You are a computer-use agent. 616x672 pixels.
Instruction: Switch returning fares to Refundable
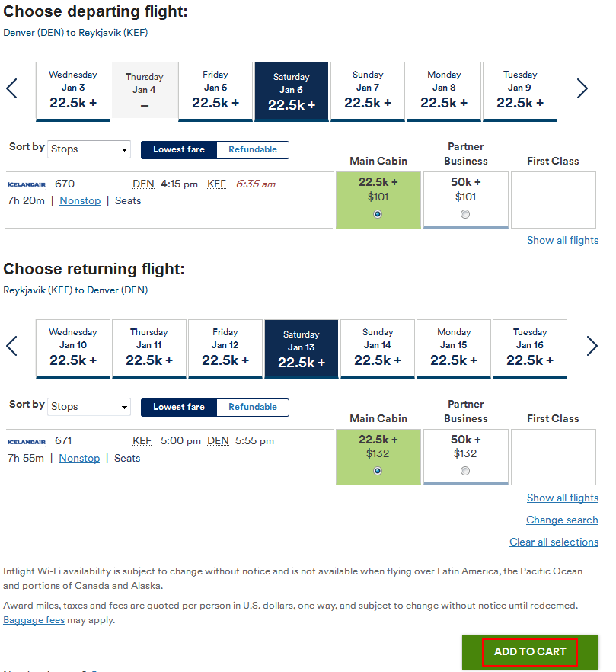click(253, 407)
